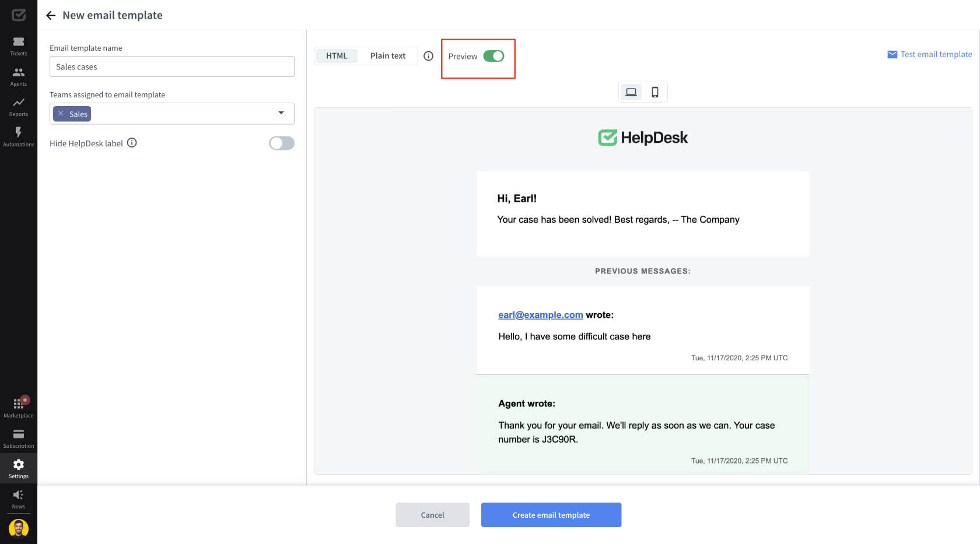Expand the Teams assigned dropdown arrow
This screenshot has height=544, width=980.
coord(281,113)
